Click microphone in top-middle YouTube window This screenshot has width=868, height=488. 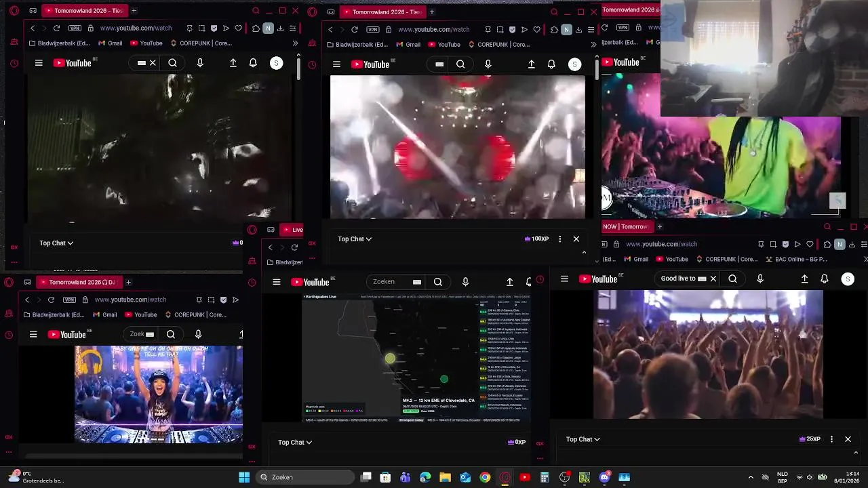point(488,64)
